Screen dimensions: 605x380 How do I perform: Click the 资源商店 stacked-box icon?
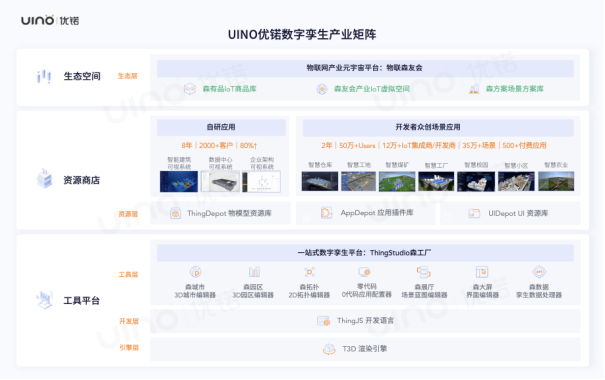44,179
